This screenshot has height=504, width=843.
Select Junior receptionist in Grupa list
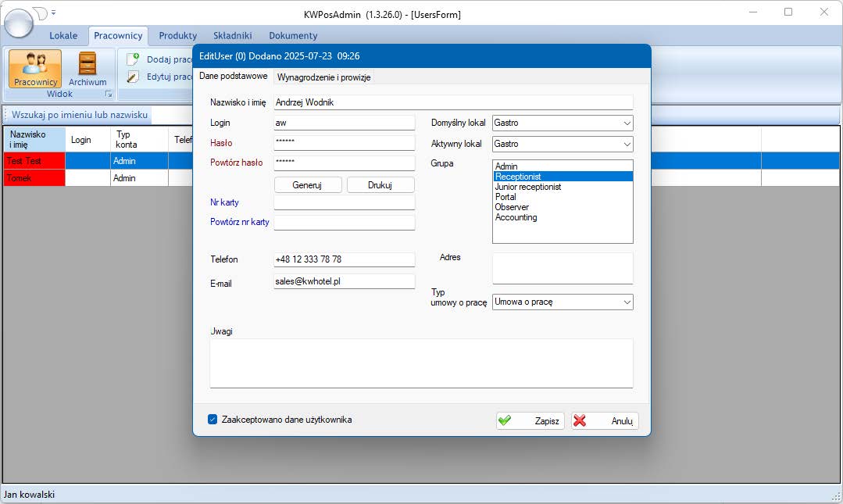527,187
